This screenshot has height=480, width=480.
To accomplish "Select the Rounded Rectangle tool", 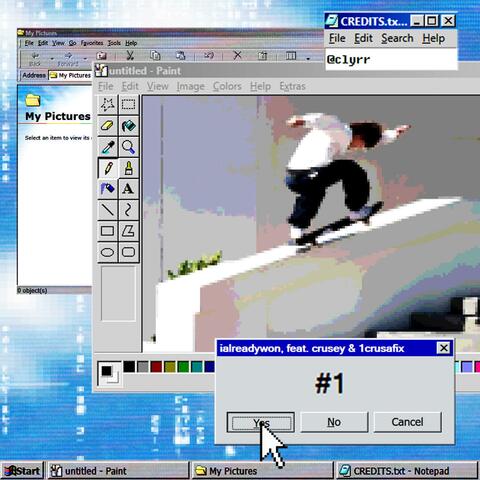I will pyautogui.click(x=129, y=252).
